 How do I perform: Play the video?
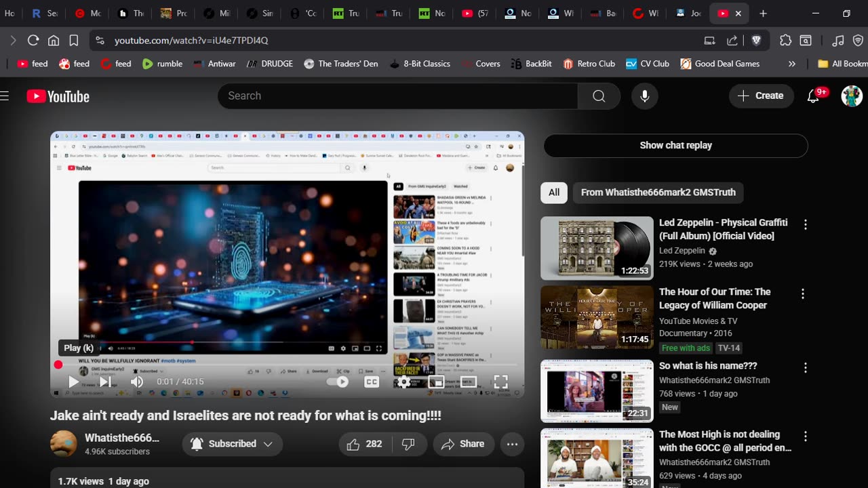point(73,382)
